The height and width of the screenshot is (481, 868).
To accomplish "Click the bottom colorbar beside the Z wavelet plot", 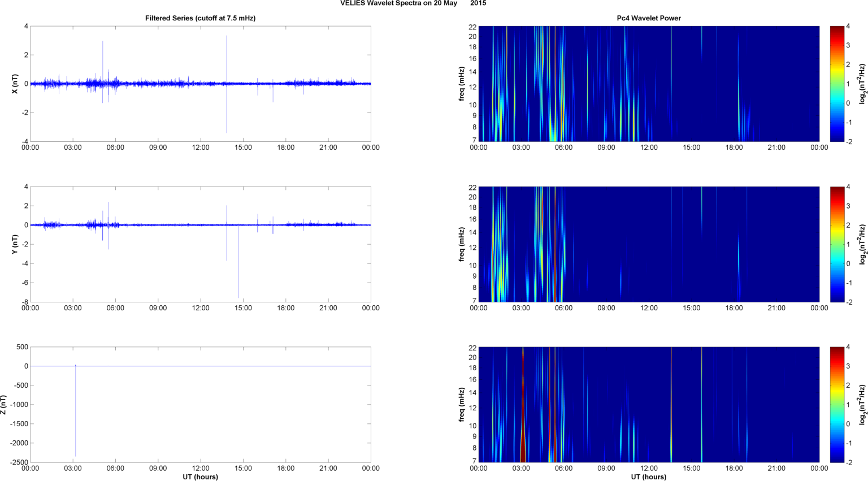I will click(837, 405).
